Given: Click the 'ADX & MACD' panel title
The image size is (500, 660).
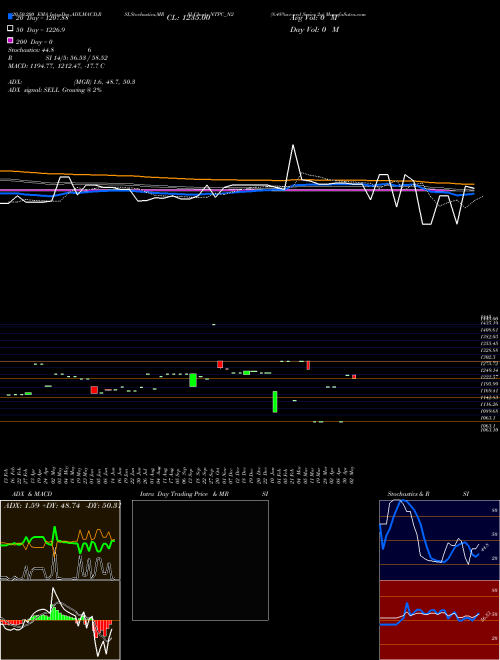Looking at the screenshot, I should click(x=32, y=494).
